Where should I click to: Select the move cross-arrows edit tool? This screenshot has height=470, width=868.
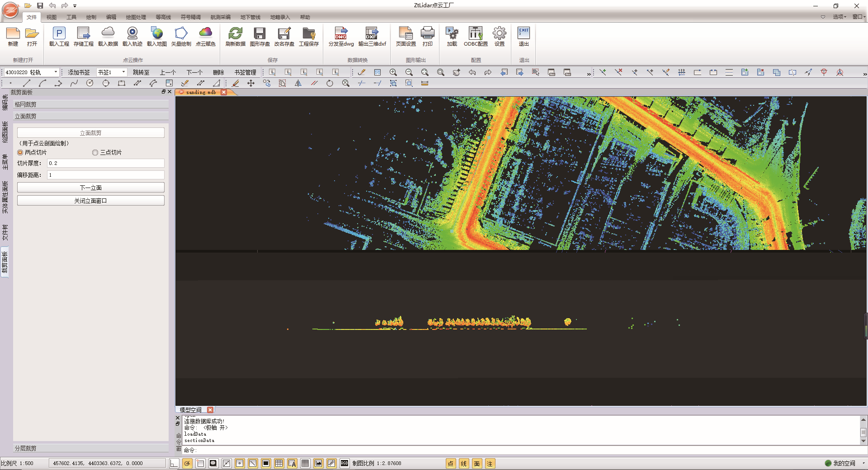(x=251, y=83)
